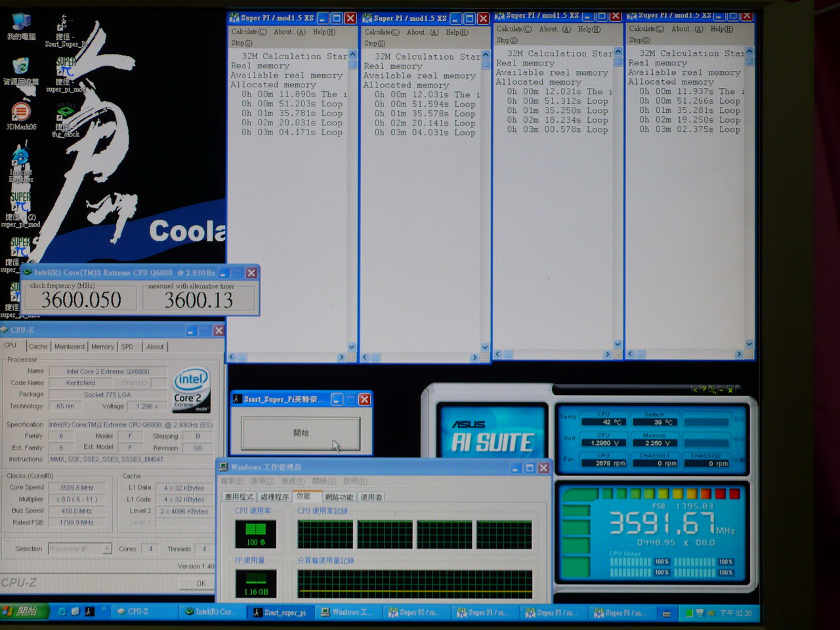
Task: Click the Intel Core 2 Extreme logo in CPU-Z
Action: click(x=192, y=390)
